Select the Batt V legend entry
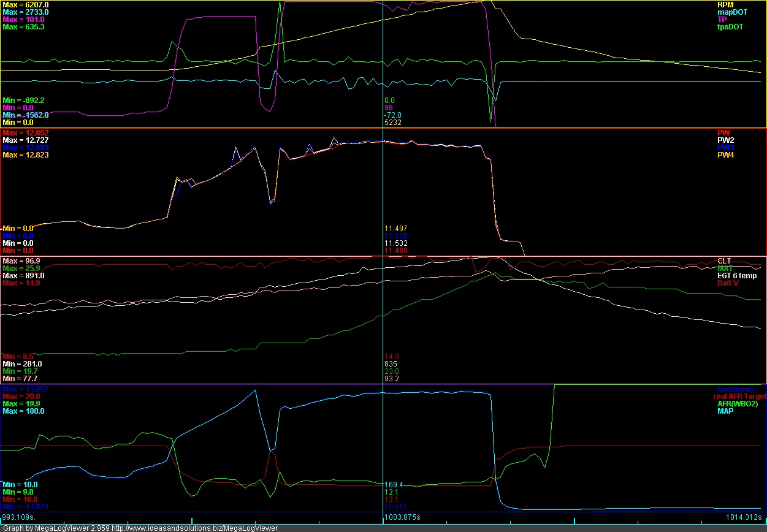The height and width of the screenshot is (532, 767). point(728,283)
